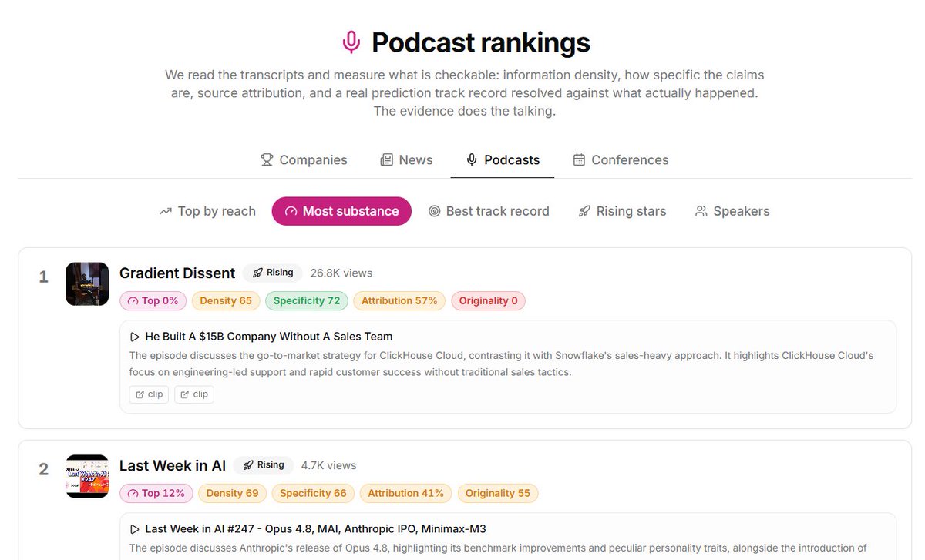This screenshot has width=925, height=560.
Task: Click the rocket icon in Last Week in AI's Rising badge
Action: (x=249, y=465)
